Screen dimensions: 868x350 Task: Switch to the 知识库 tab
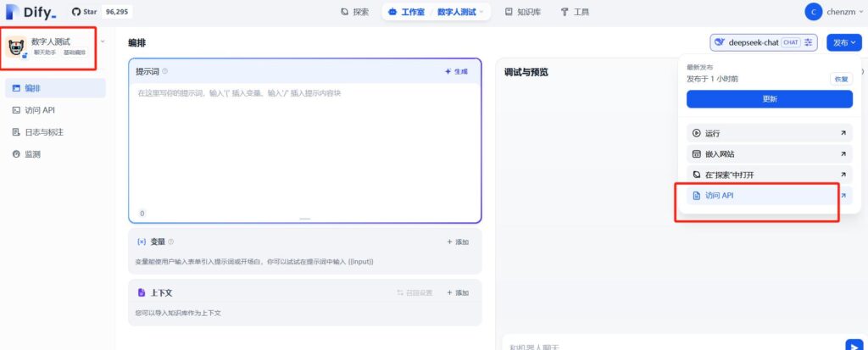pos(528,13)
